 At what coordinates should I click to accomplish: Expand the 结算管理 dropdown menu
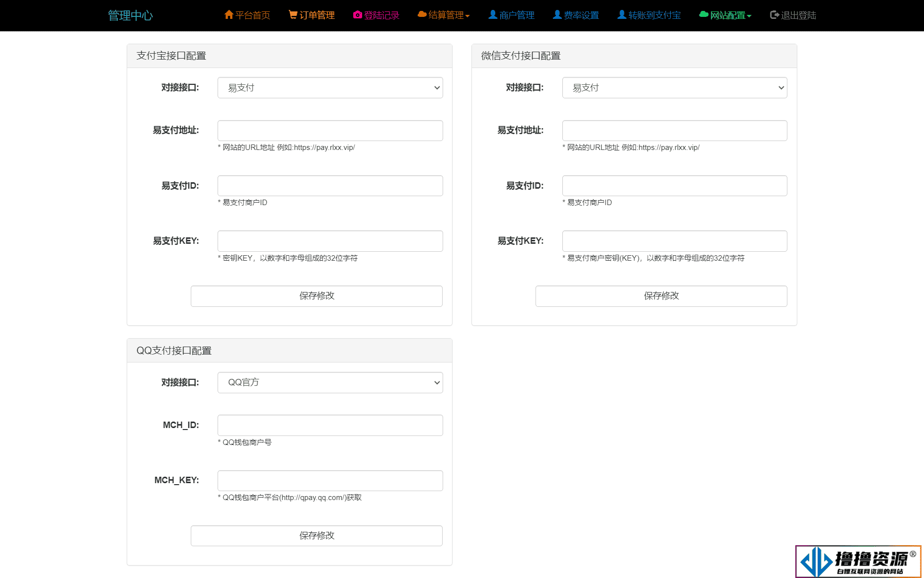[x=444, y=15]
